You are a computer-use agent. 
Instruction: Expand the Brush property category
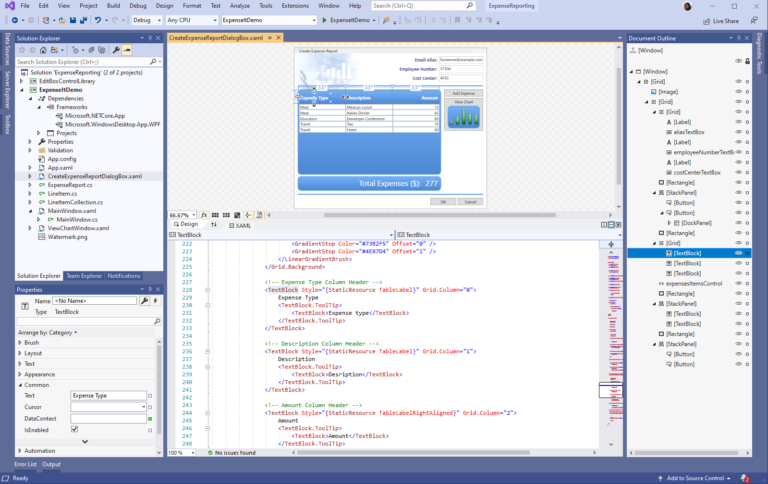tap(20, 342)
